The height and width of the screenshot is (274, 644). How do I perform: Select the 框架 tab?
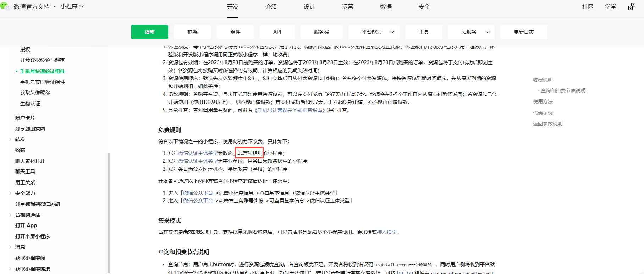coord(192,32)
